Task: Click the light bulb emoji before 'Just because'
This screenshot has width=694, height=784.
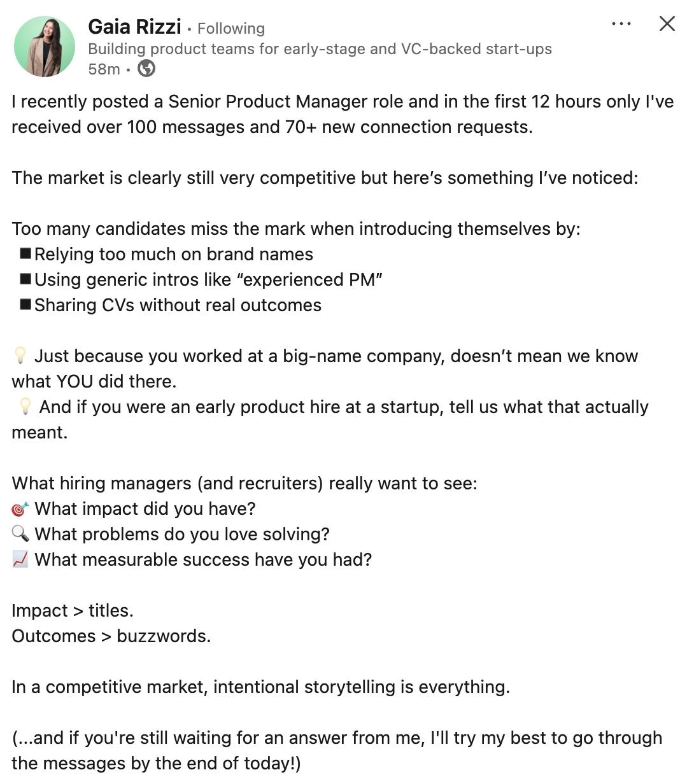Action: coord(20,356)
